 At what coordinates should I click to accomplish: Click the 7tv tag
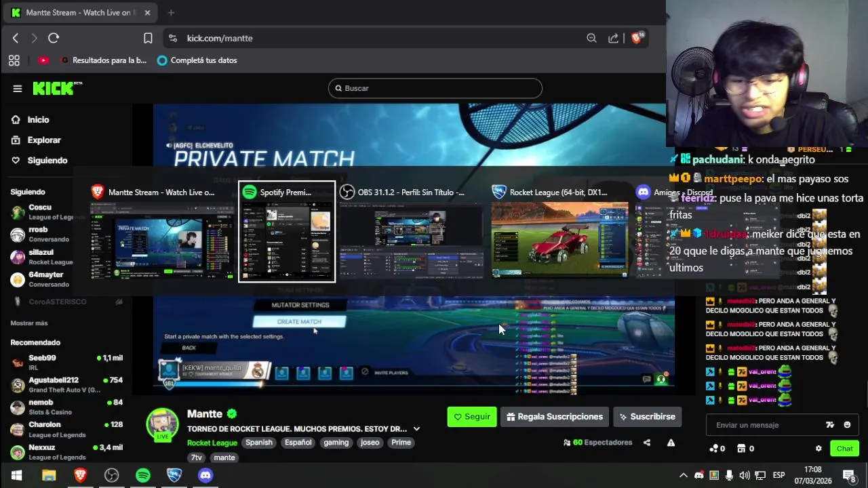coord(197,457)
